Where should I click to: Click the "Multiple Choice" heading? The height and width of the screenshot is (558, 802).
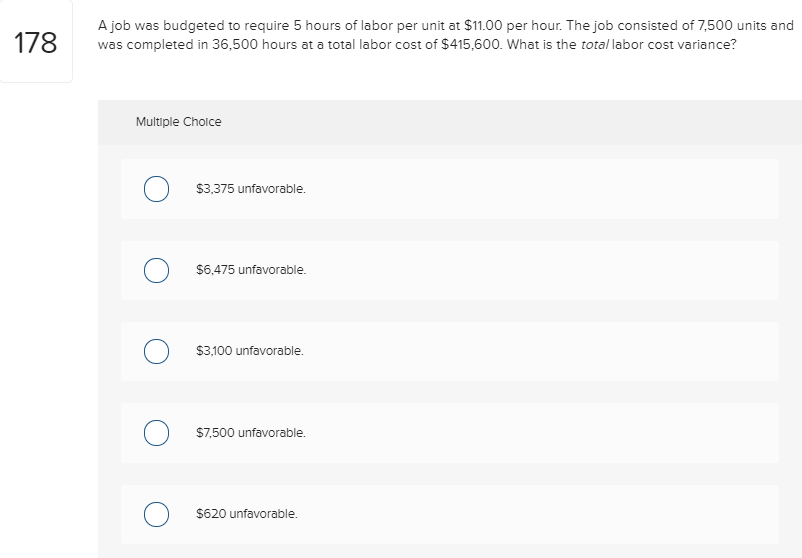tap(178, 122)
